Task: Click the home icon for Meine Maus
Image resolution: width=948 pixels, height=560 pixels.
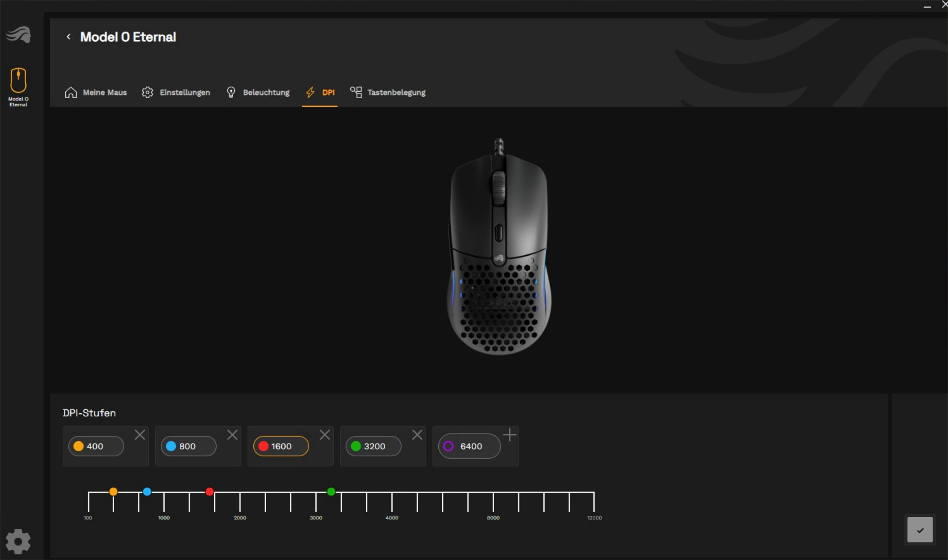Action: (x=71, y=93)
